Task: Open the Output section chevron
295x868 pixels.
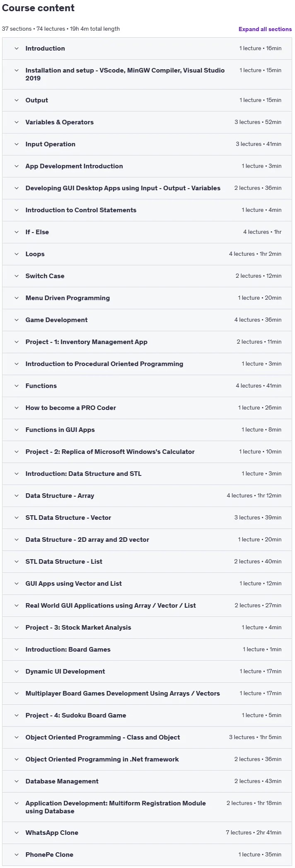Action: 17,100
